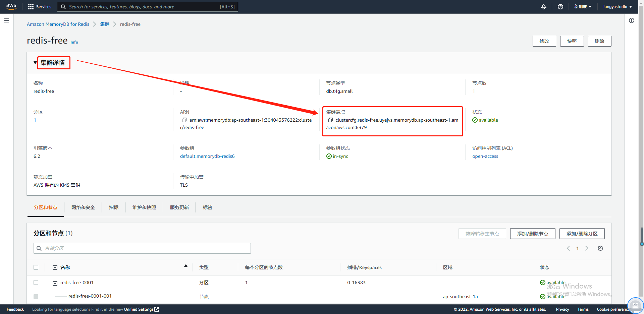Open the Services grid menu
This screenshot has width=644, height=314.
[x=40, y=7]
